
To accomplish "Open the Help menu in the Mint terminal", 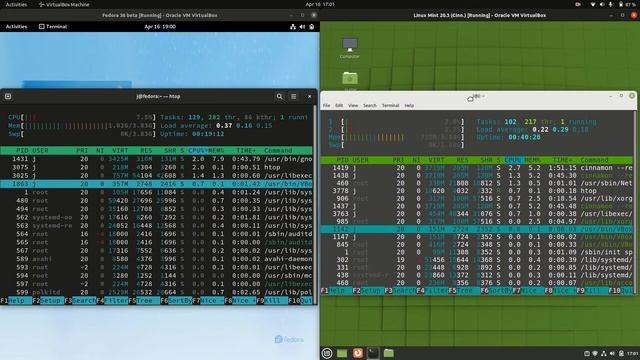I will [x=409, y=105].
